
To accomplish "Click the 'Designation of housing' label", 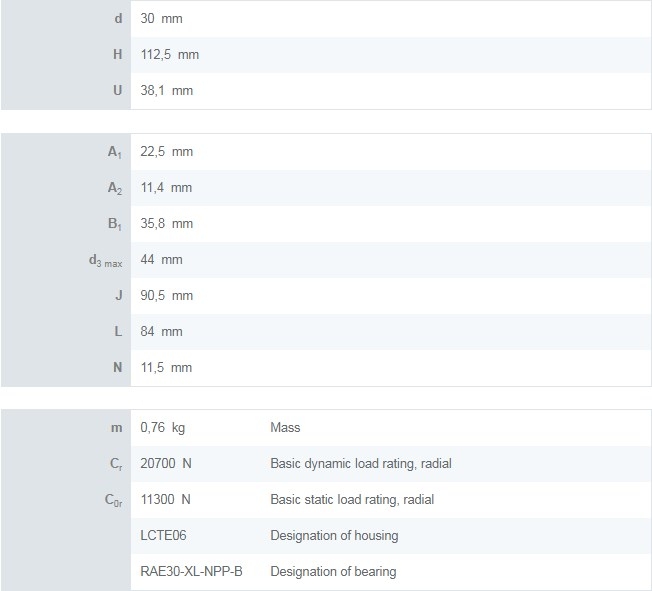I will click(x=334, y=535).
